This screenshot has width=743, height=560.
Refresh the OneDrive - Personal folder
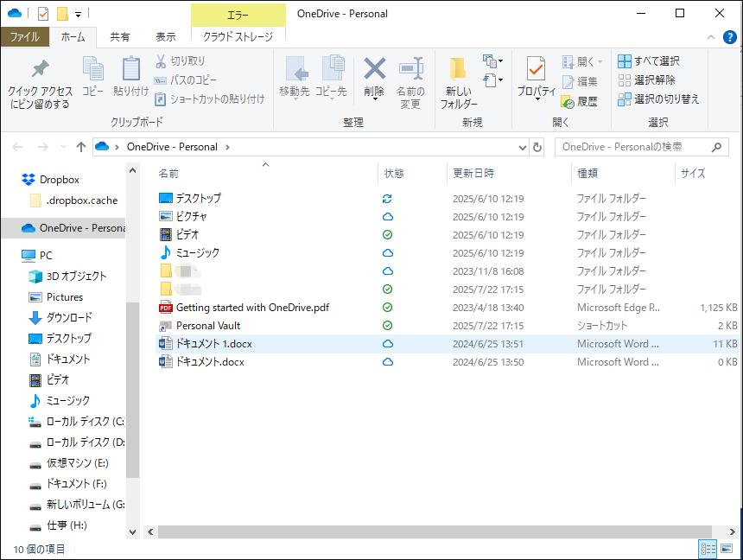click(x=537, y=148)
